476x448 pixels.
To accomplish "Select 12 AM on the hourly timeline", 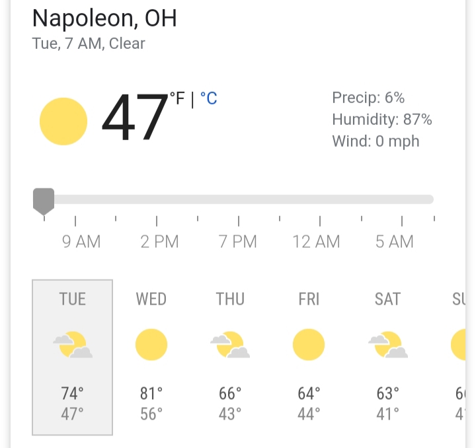I will coord(317,241).
